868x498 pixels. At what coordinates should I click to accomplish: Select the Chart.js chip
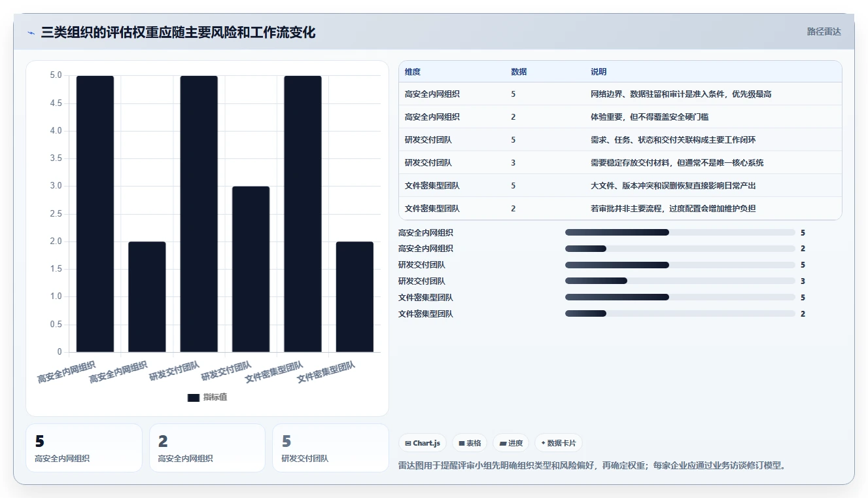click(x=423, y=443)
